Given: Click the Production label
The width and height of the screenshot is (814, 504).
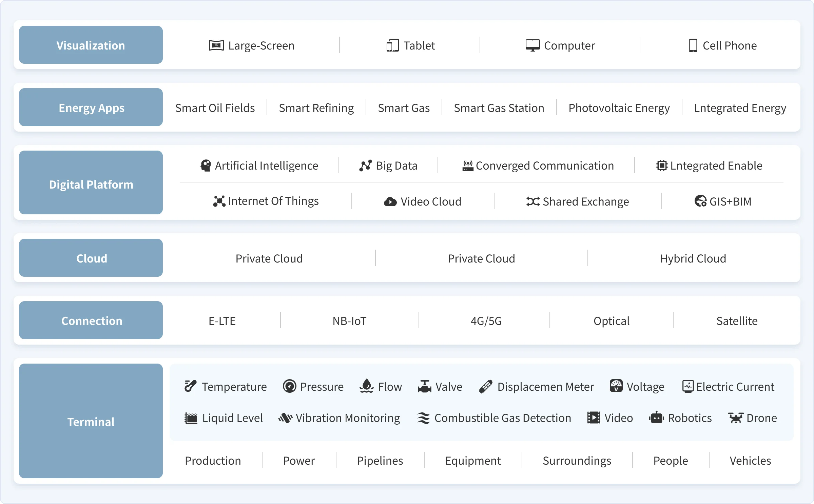Looking at the screenshot, I should [213, 461].
